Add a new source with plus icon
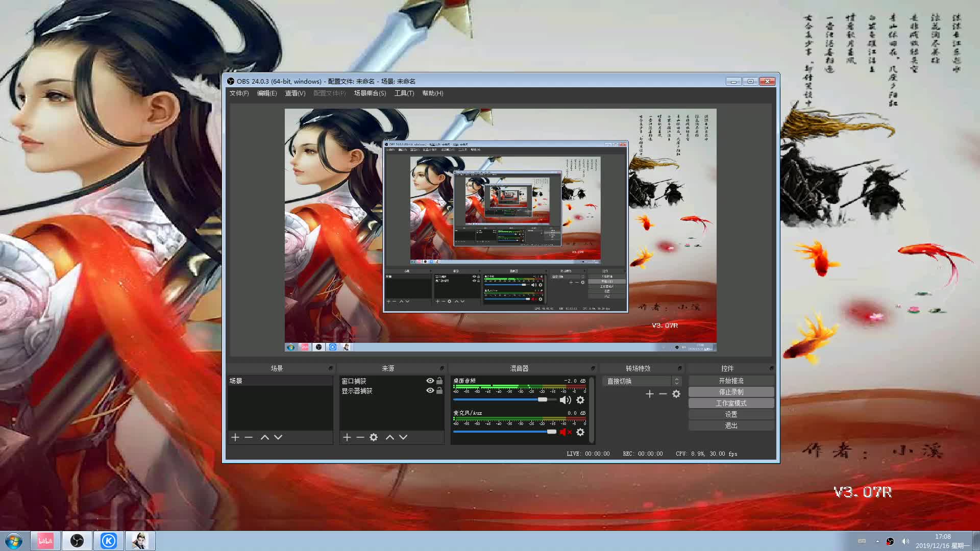Screen dimensions: 980x551 (347, 437)
